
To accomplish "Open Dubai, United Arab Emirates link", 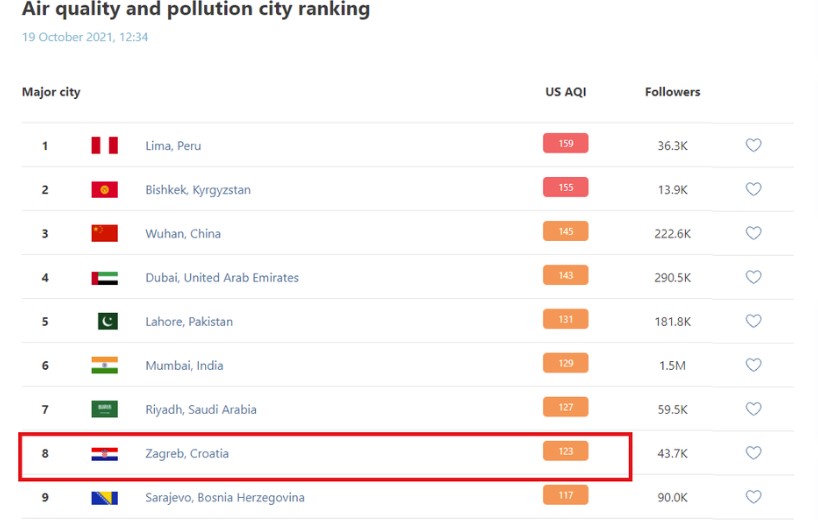I will [222, 278].
